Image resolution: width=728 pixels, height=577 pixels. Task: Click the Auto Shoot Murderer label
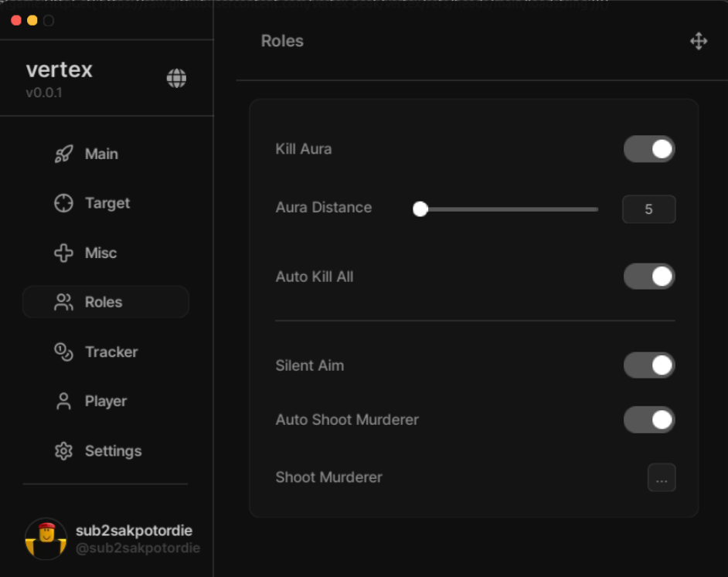pyautogui.click(x=347, y=419)
